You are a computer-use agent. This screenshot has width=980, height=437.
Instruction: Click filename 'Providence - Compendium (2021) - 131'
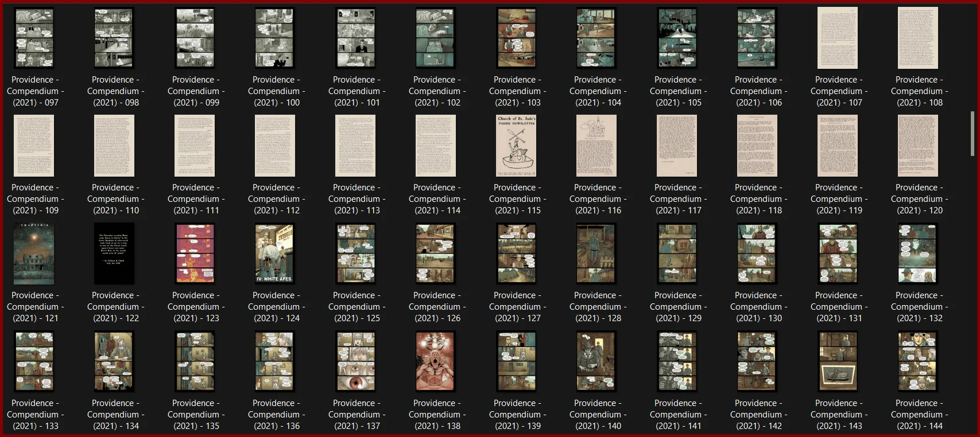click(x=839, y=307)
